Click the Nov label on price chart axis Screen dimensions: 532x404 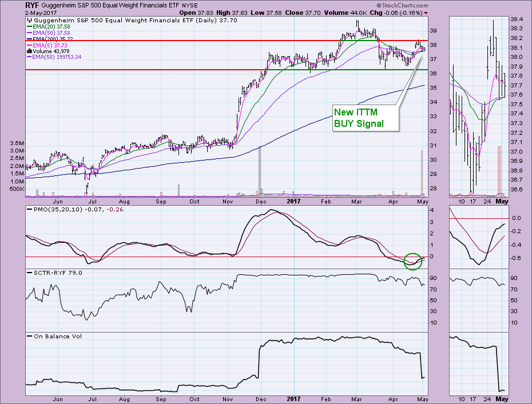click(228, 201)
